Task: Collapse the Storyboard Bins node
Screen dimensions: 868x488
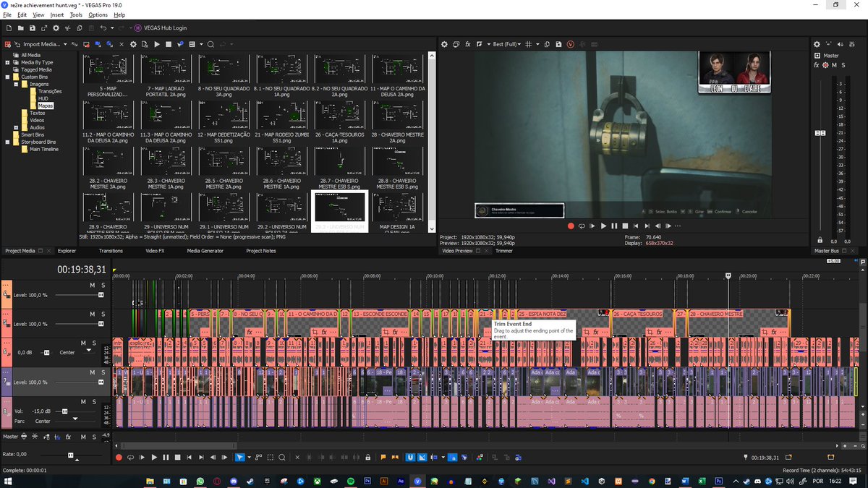Action: pos(7,142)
